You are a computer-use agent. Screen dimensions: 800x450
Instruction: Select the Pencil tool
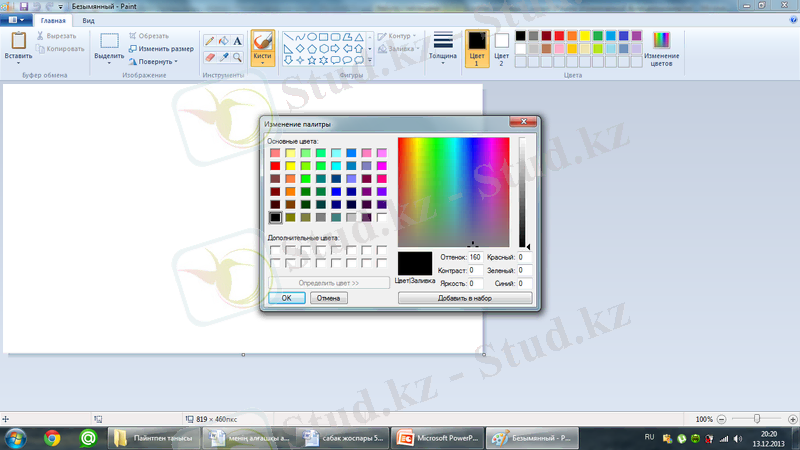click(x=210, y=41)
